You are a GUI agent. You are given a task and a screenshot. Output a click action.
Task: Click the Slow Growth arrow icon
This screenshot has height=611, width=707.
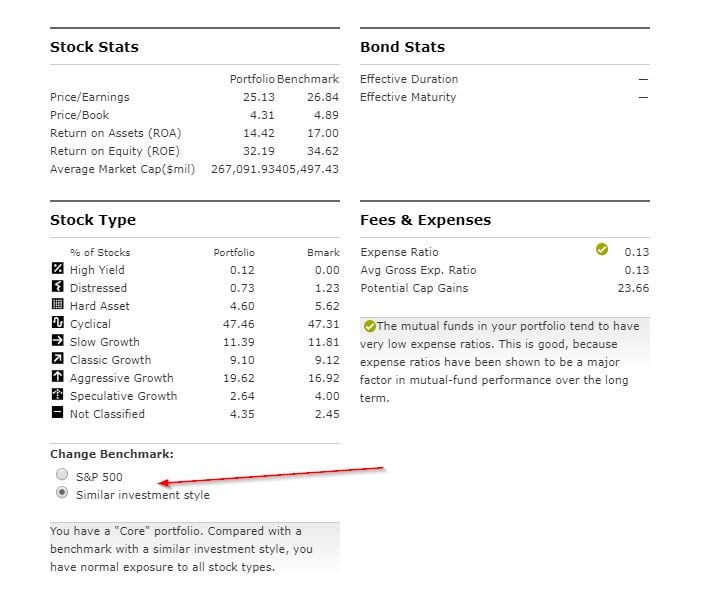pos(57,341)
